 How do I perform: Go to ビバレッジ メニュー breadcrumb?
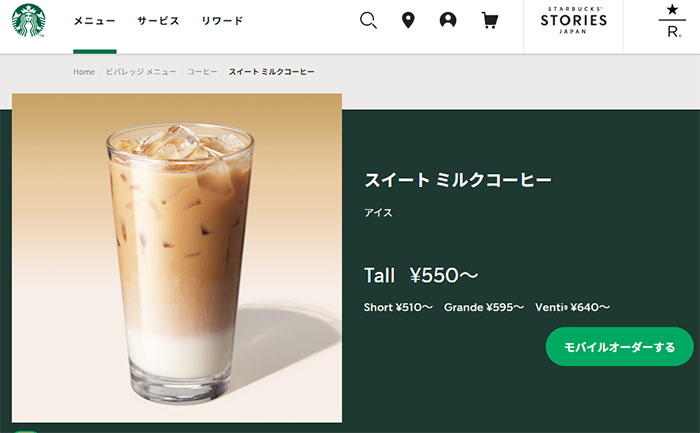click(141, 72)
